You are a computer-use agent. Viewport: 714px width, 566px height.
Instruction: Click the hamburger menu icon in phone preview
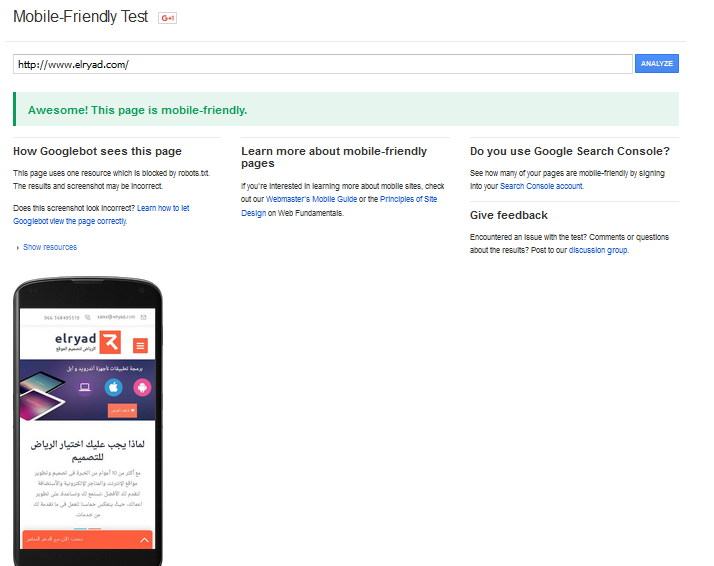pos(140,346)
